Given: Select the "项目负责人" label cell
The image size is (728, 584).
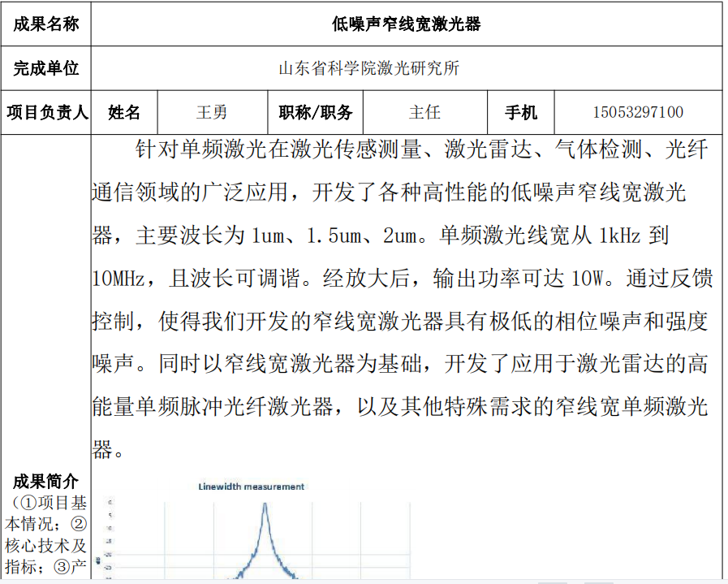Looking at the screenshot, I should click(x=46, y=112).
